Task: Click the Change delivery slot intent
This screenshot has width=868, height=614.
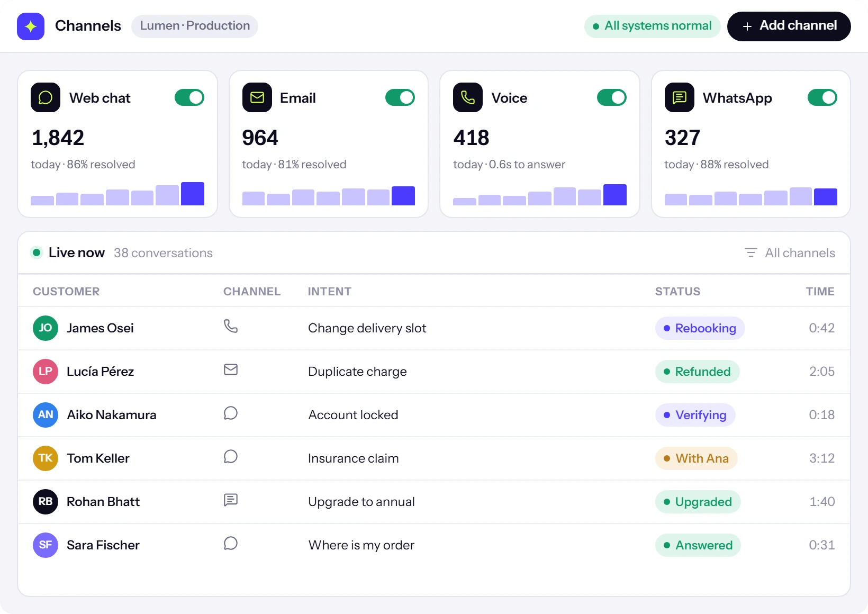Action: [x=367, y=328]
